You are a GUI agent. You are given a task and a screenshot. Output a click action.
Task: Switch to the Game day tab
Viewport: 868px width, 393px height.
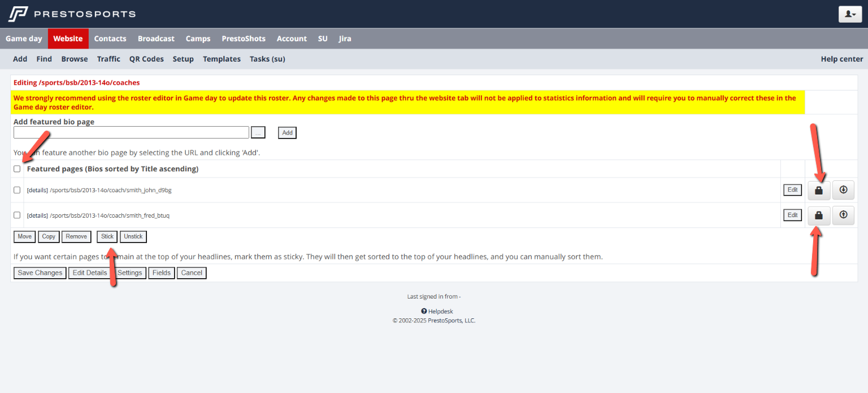pos(24,39)
